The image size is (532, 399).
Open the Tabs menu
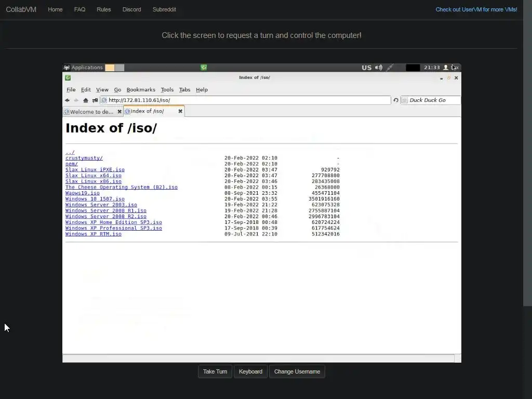pyautogui.click(x=184, y=89)
